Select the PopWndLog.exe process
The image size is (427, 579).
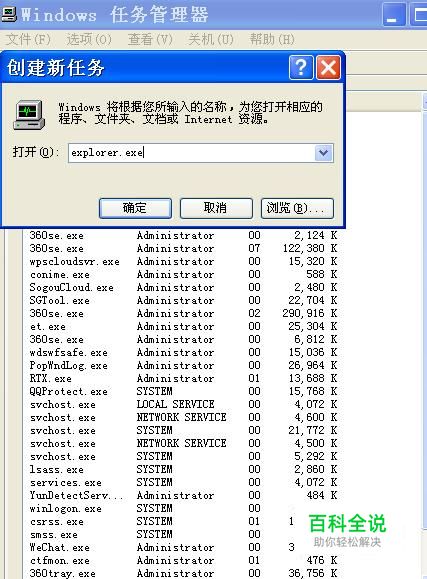coord(69,366)
